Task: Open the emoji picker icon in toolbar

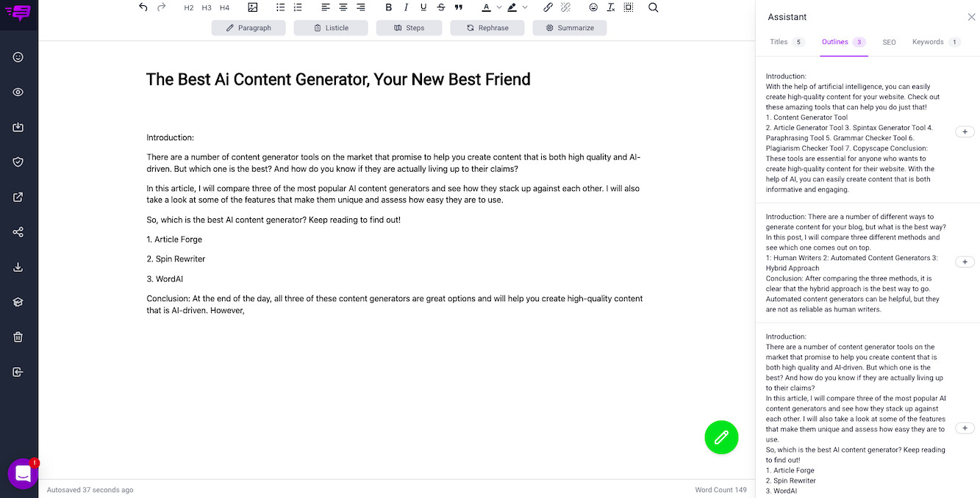Action: [593, 7]
